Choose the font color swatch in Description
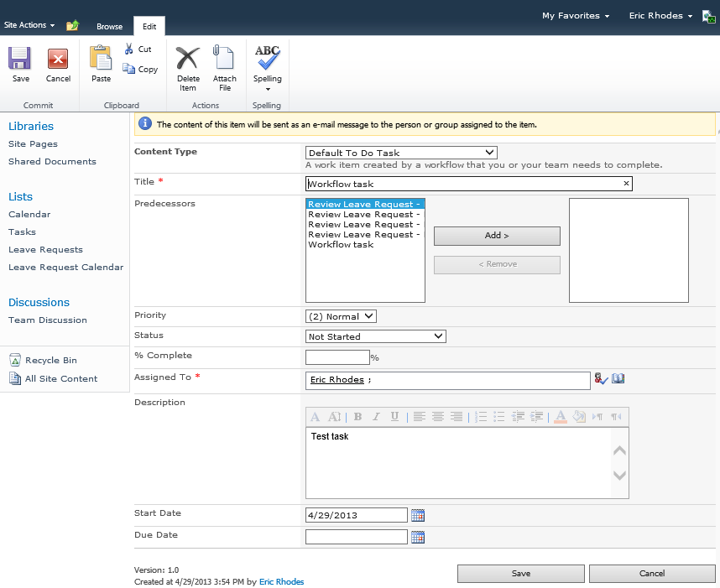The height and width of the screenshot is (588, 720). pyautogui.click(x=561, y=417)
